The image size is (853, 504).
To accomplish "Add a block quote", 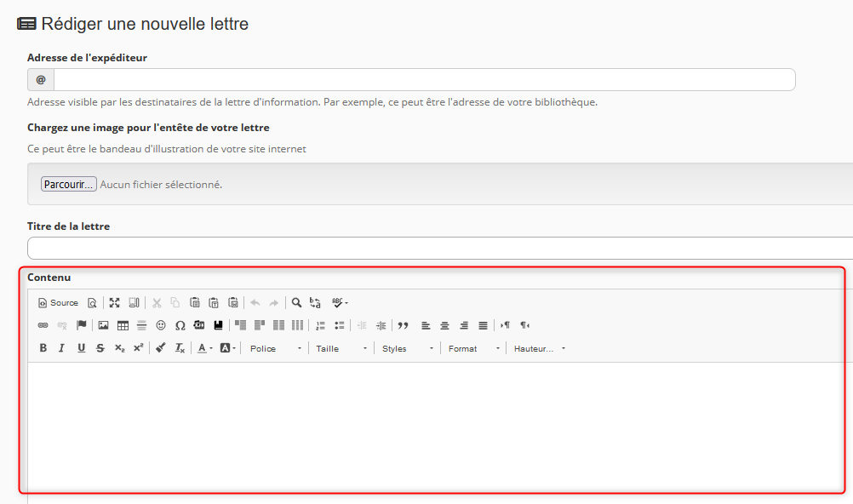I will point(404,325).
